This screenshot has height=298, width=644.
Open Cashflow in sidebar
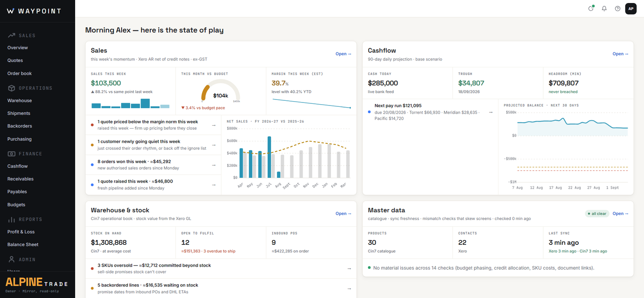pyautogui.click(x=18, y=166)
